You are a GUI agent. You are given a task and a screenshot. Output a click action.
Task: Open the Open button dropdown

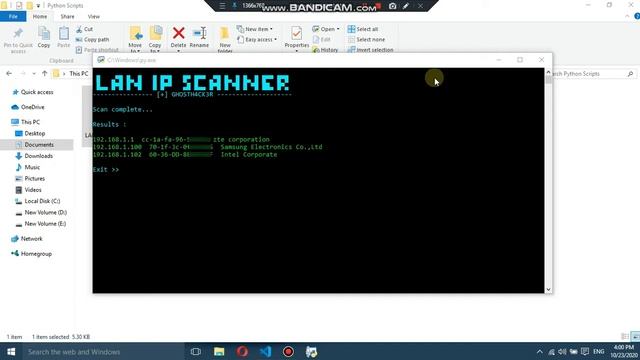[338, 29]
